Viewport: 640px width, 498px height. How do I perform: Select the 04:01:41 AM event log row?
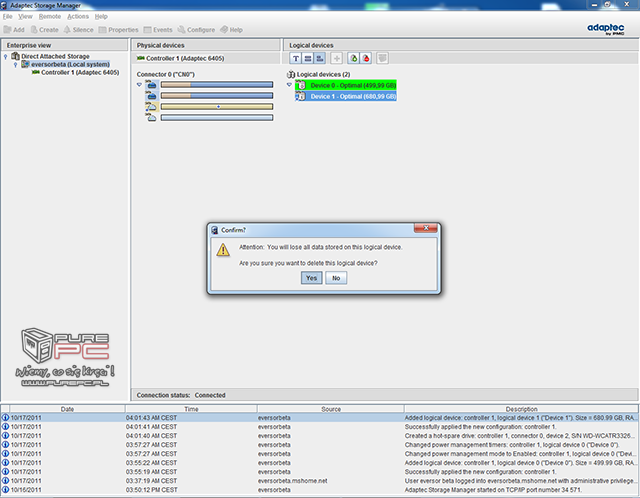[320, 427]
